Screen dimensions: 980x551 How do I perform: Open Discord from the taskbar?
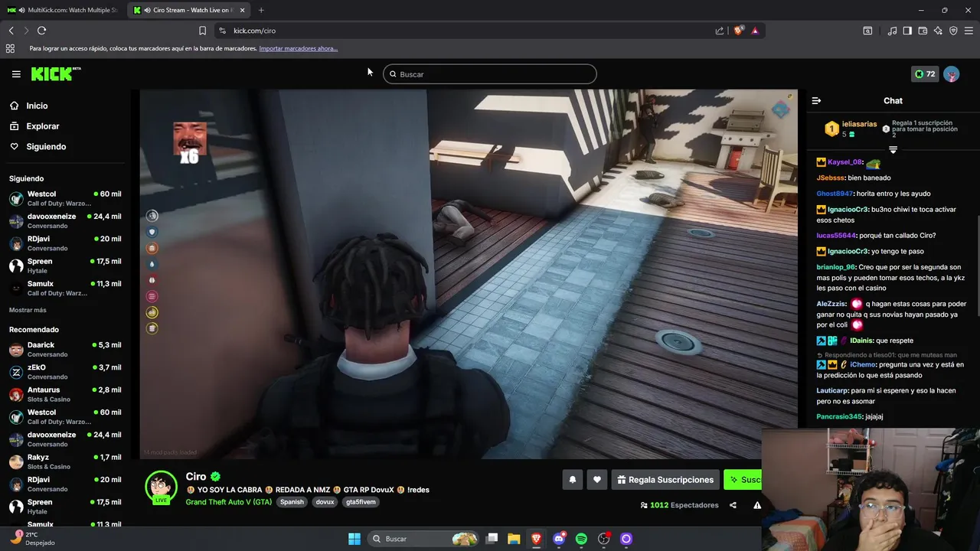point(559,539)
